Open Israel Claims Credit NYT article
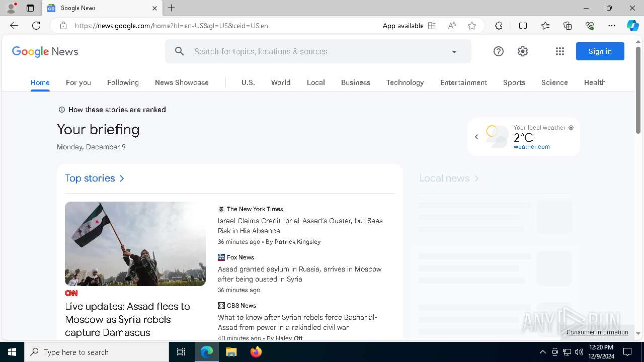 click(300, 226)
